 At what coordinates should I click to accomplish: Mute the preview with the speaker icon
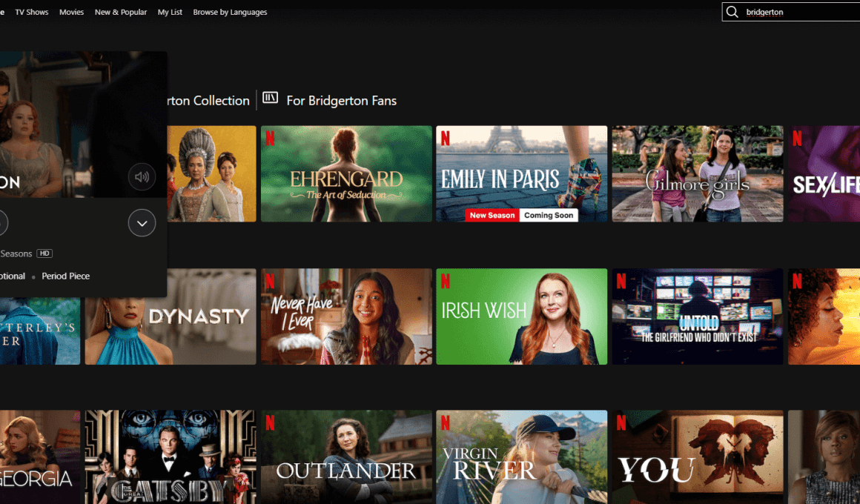tap(142, 176)
